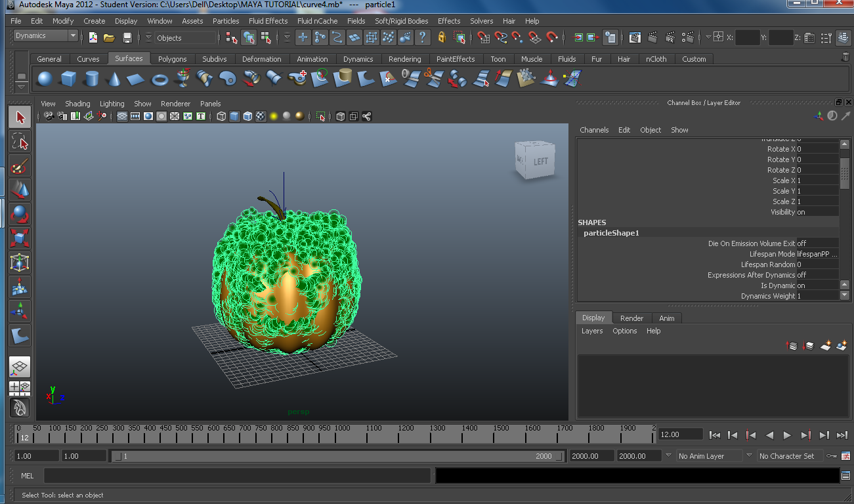The image size is (854, 504).
Task: Switch to the Polygons shelf tab
Action: pyautogui.click(x=173, y=59)
